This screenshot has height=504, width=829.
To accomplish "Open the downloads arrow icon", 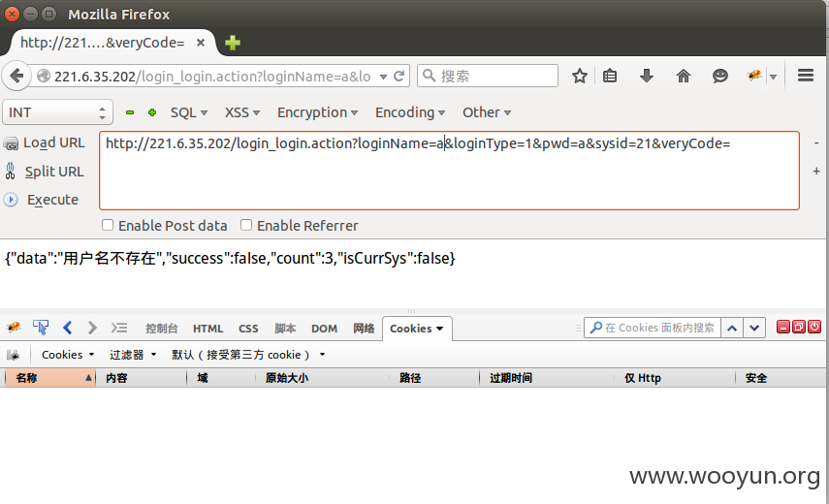I will point(646,76).
